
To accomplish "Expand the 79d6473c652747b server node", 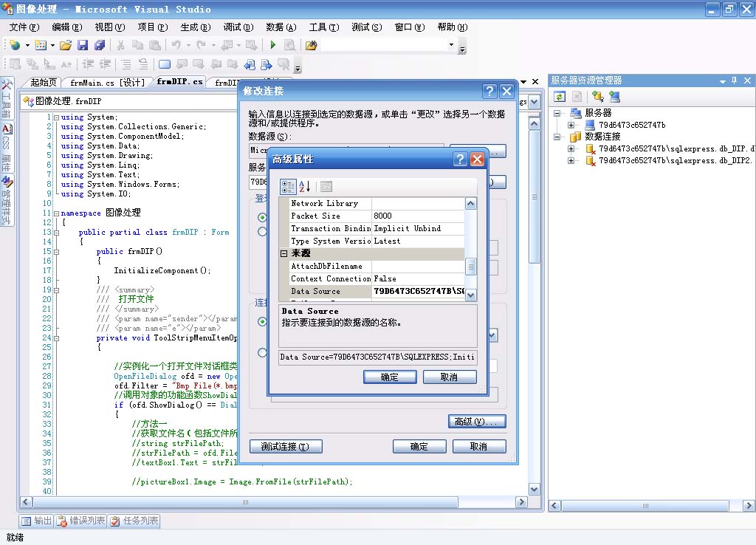I will coord(571,125).
